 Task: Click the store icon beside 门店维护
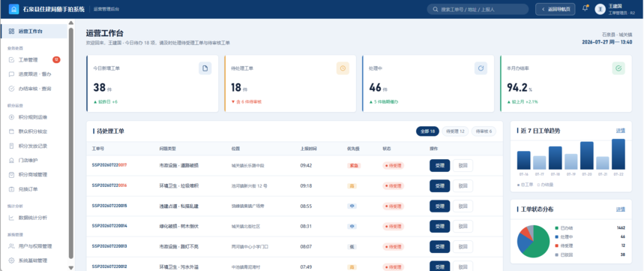11,161
